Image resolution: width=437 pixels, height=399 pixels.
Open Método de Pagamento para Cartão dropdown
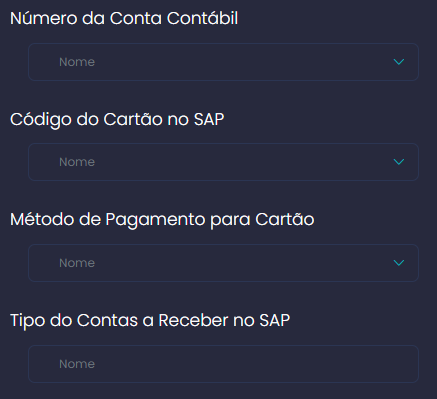point(223,263)
